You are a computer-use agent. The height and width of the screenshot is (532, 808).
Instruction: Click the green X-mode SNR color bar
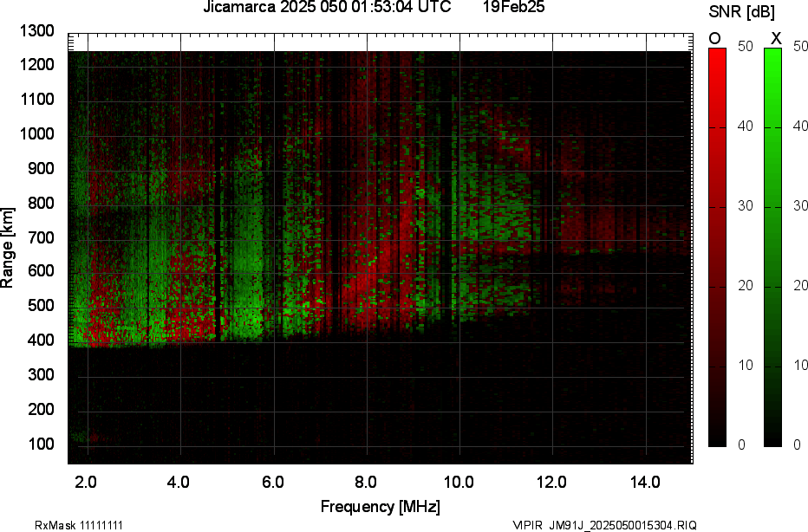click(x=772, y=247)
